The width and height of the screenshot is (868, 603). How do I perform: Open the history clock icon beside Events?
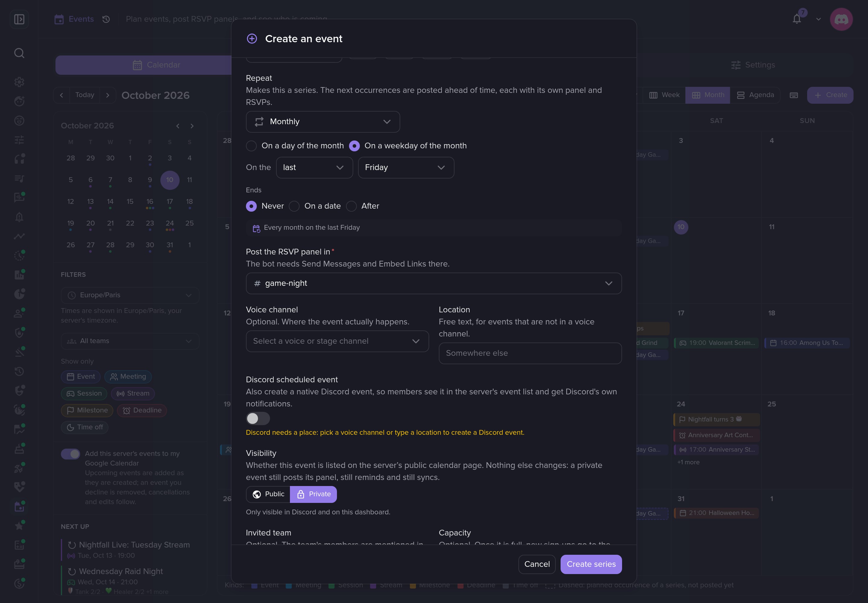[106, 19]
